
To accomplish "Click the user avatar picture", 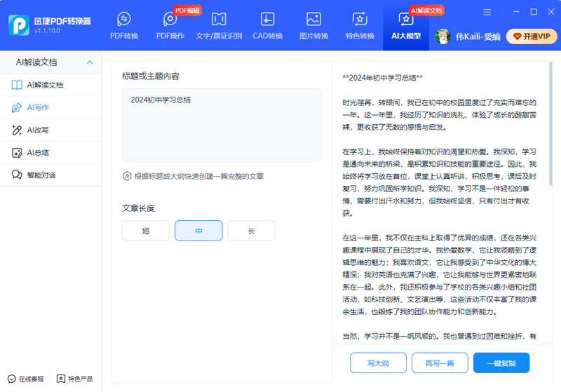I will [x=442, y=36].
